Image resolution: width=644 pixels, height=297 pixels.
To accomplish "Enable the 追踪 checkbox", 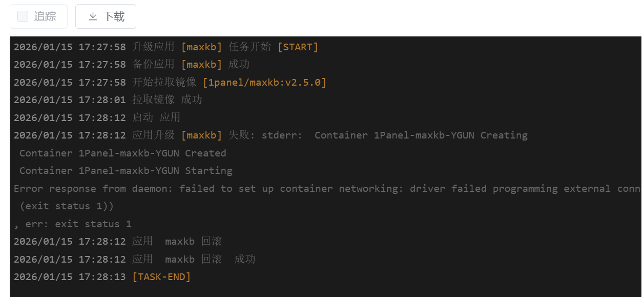I will [23, 16].
